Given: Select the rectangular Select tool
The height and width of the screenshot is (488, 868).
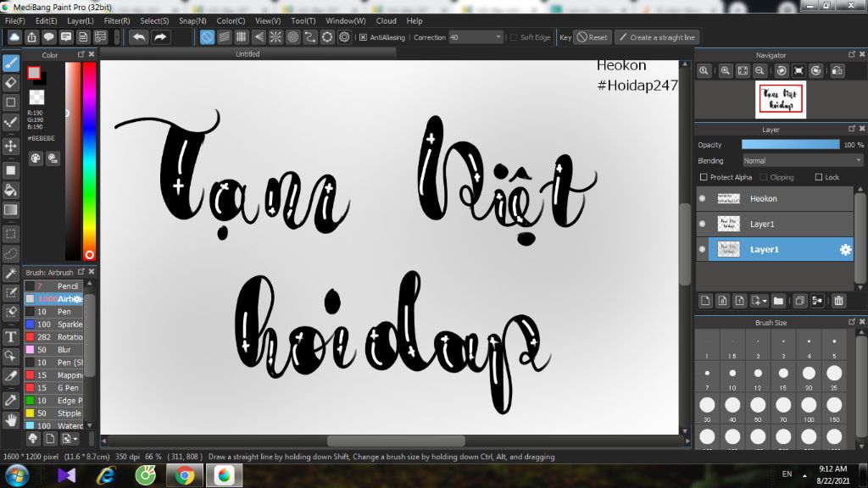Looking at the screenshot, I should point(10,234).
